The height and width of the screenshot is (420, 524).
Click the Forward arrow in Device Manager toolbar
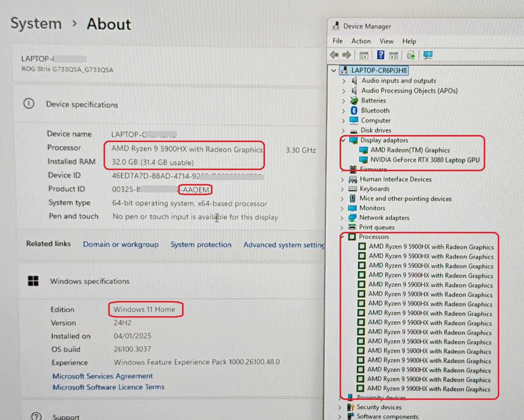(347, 55)
